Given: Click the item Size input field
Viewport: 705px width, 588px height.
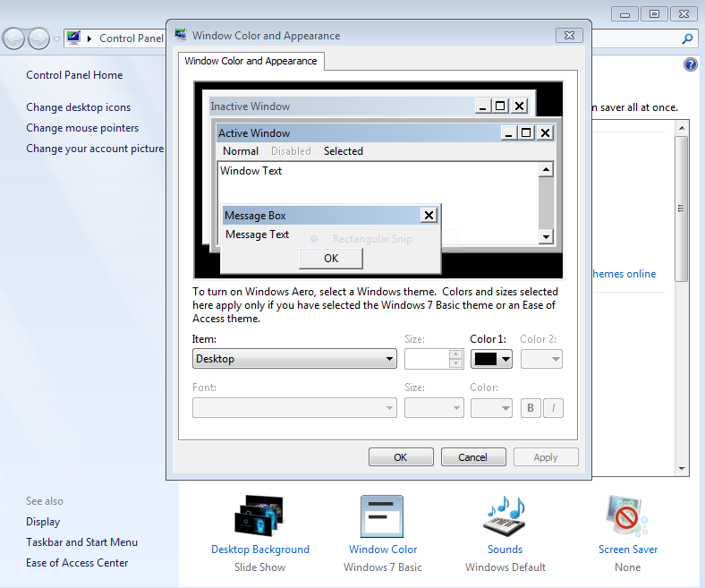Looking at the screenshot, I should pyautogui.click(x=427, y=359).
